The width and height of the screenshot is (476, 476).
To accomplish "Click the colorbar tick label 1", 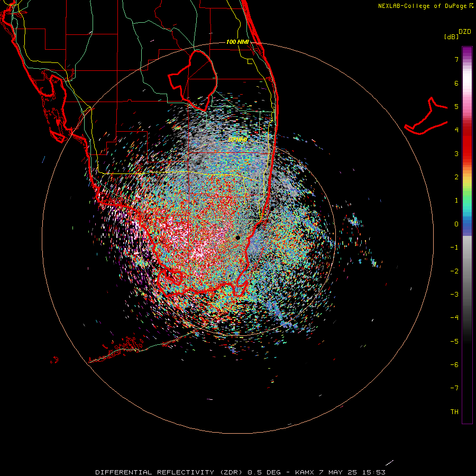I will click(x=456, y=200).
